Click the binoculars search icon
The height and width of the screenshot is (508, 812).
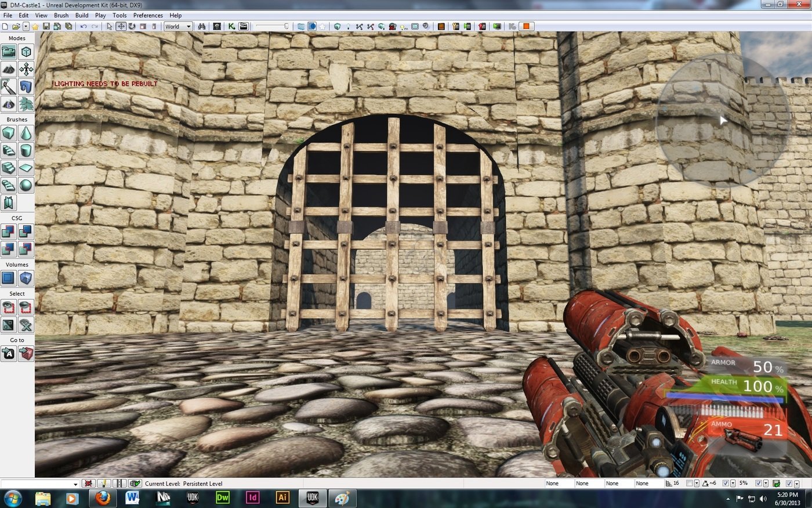pyautogui.click(x=202, y=27)
